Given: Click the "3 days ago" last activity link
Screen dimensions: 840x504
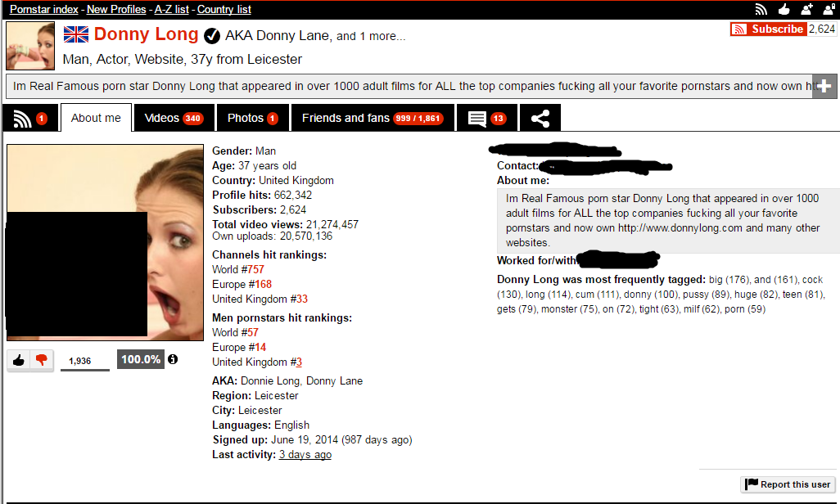Looking at the screenshot, I should [x=305, y=455].
